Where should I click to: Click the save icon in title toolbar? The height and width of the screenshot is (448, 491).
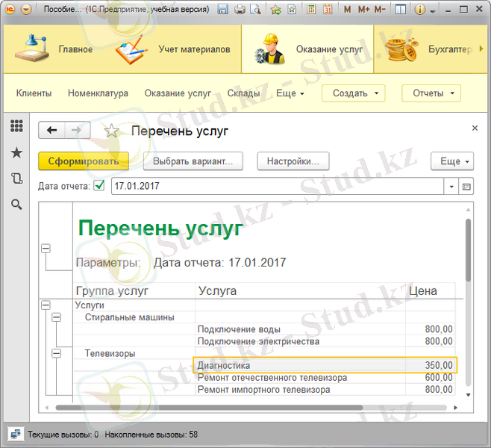click(223, 10)
